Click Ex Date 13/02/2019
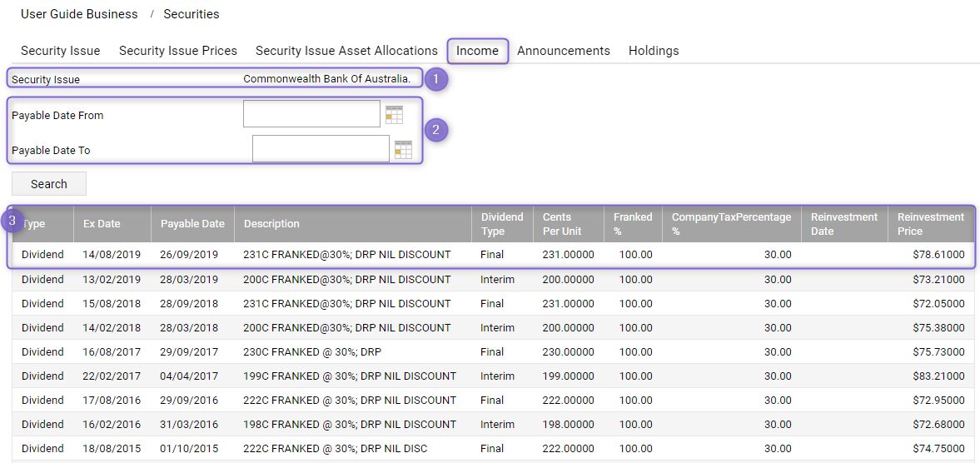980x463 pixels. point(112,279)
